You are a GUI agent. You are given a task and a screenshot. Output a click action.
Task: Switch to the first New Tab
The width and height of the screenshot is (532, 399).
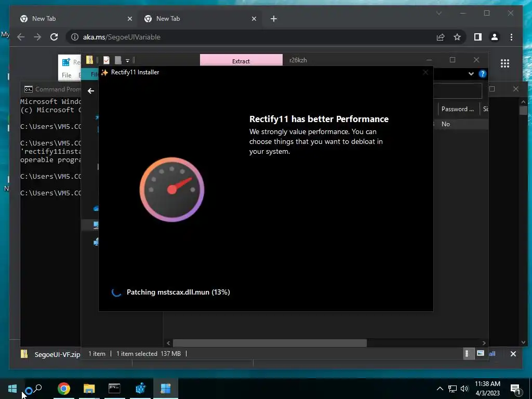[x=76, y=19]
